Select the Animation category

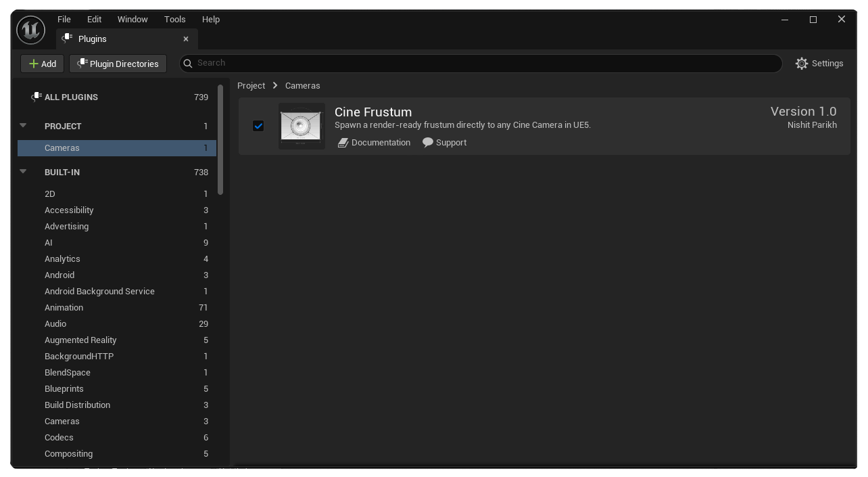click(117, 308)
